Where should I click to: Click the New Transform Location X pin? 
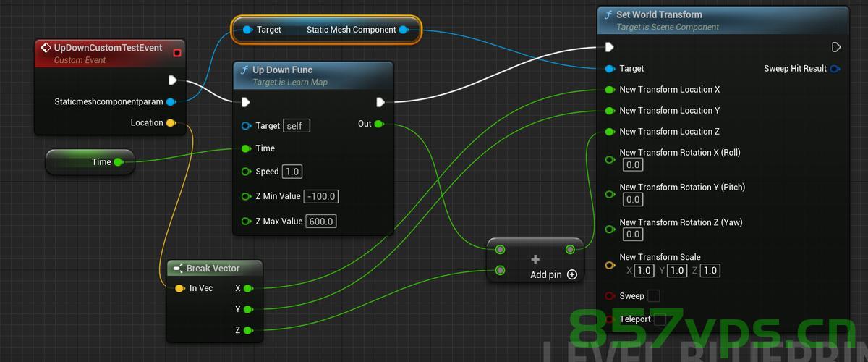pyautogui.click(x=610, y=90)
